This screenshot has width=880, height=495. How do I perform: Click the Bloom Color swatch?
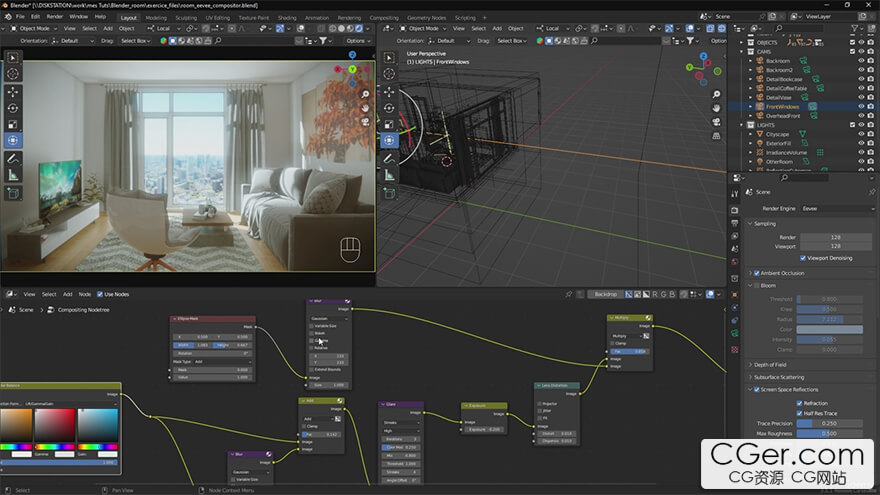(829, 329)
